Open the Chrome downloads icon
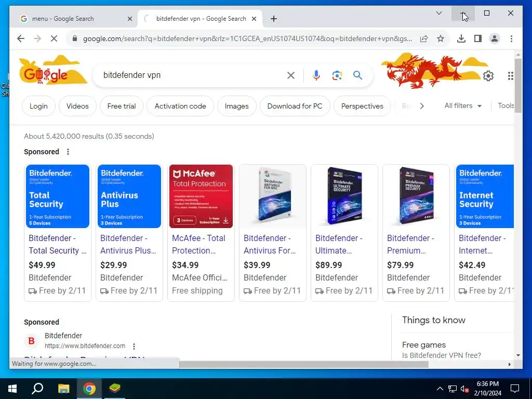Screen dimensions: 532x399 (x=461, y=38)
